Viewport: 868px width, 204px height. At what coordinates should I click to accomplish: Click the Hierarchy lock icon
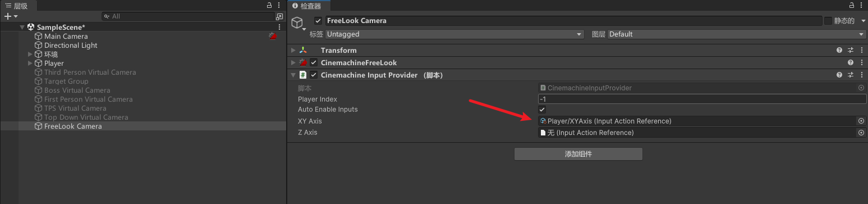point(269,6)
